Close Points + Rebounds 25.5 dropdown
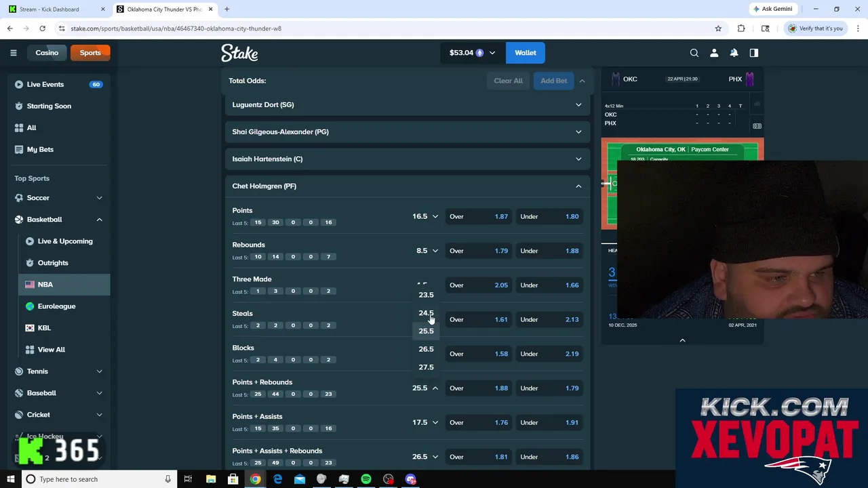Image resolution: width=868 pixels, height=488 pixels. point(425,388)
